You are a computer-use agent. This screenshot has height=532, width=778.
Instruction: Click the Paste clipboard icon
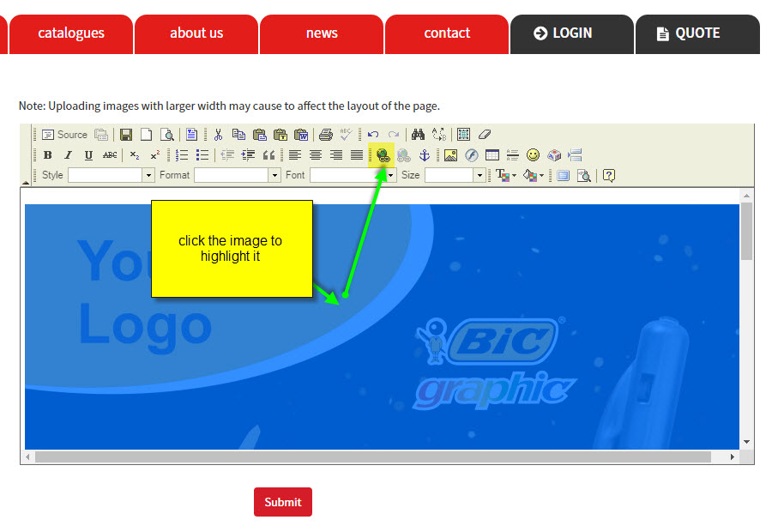click(x=260, y=135)
